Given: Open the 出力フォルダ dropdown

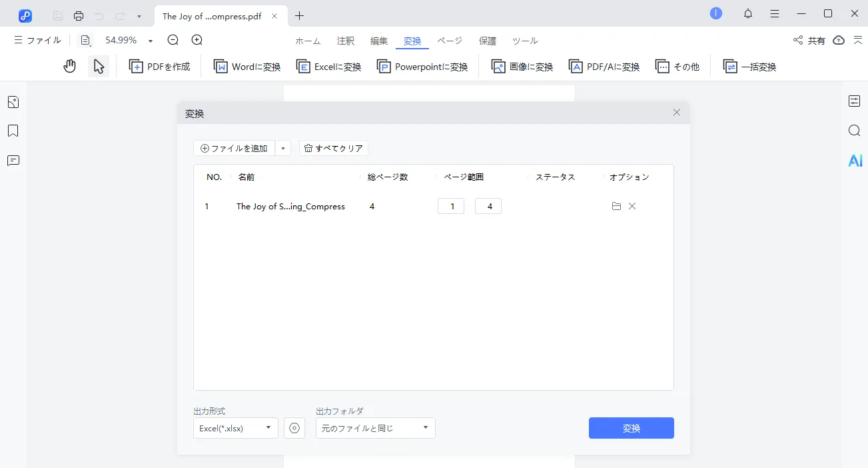Looking at the screenshot, I should pyautogui.click(x=374, y=428).
